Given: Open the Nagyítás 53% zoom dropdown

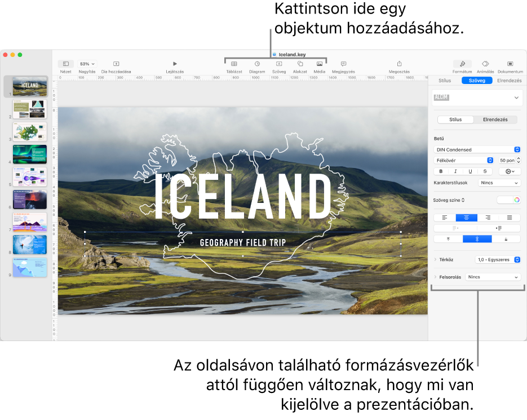Looking at the screenshot, I should pyautogui.click(x=87, y=64).
